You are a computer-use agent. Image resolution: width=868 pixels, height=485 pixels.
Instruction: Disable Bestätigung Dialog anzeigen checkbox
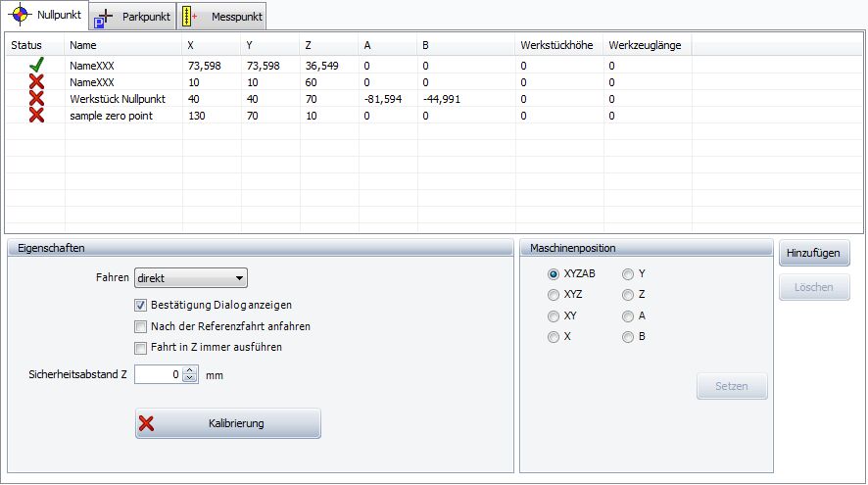click(140, 305)
